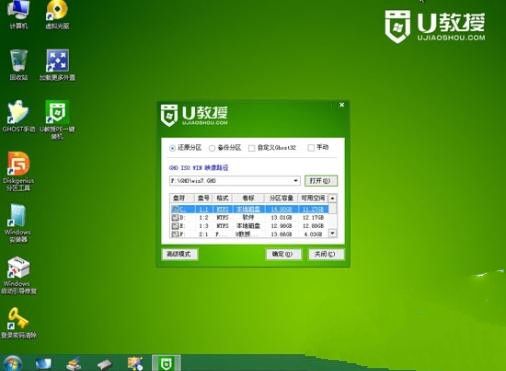506x371 pixels.
Task: Open the second pinned taskbar tool icon
Action: click(x=74, y=364)
